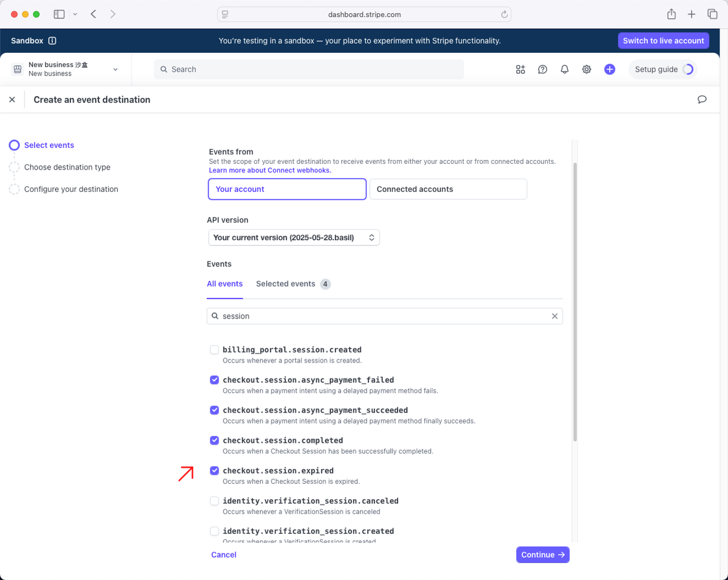Click text 'Occurs when a Checkout Session is expired.'

[291, 482]
